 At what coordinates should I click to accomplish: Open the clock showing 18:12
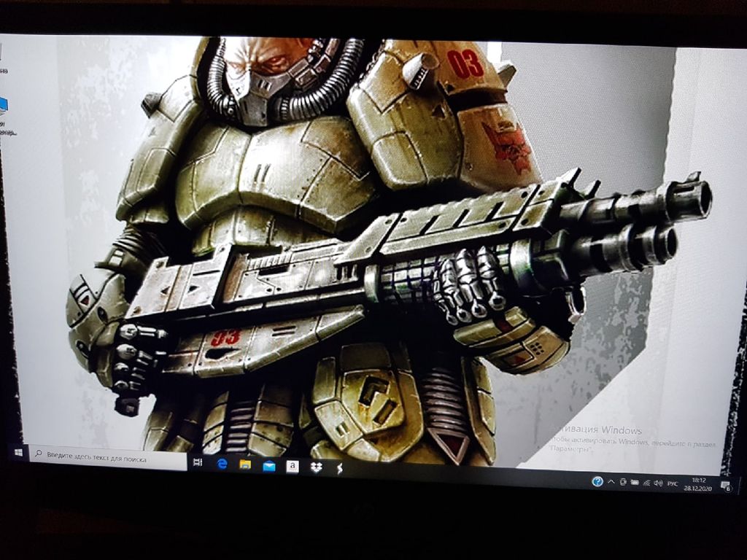(x=698, y=484)
